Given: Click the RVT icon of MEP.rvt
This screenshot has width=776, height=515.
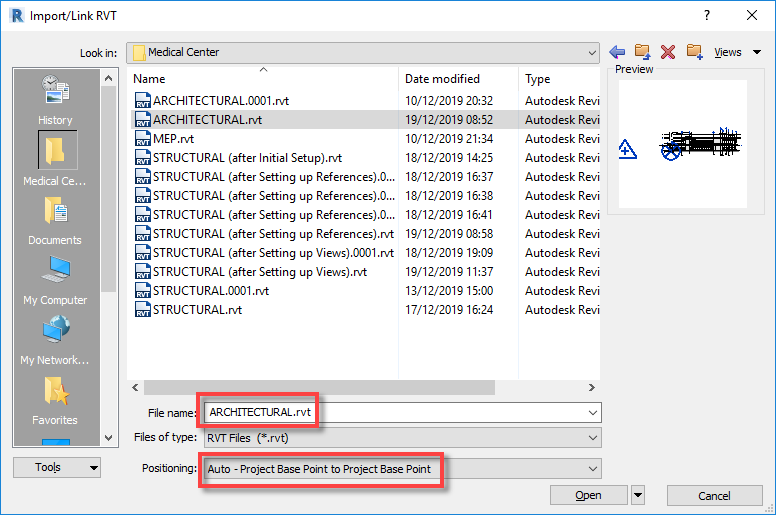Looking at the screenshot, I should point(143,139).
